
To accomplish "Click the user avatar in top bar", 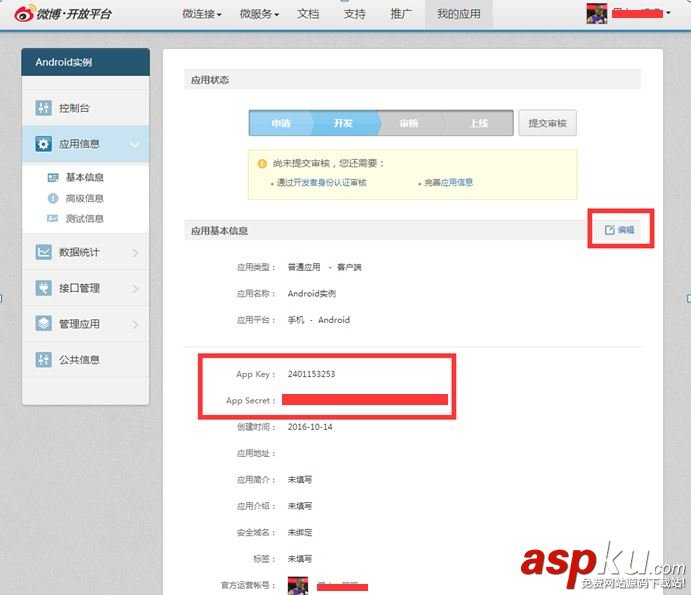I will coord(597,14).
